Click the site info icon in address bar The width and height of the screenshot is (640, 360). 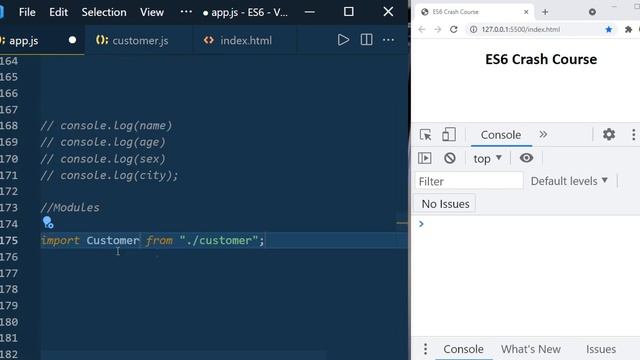473,29
